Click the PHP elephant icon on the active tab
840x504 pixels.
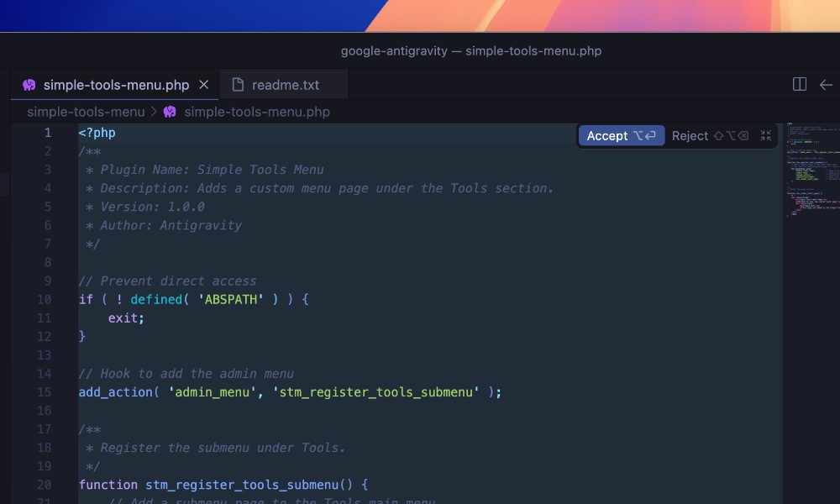(29, 85)
